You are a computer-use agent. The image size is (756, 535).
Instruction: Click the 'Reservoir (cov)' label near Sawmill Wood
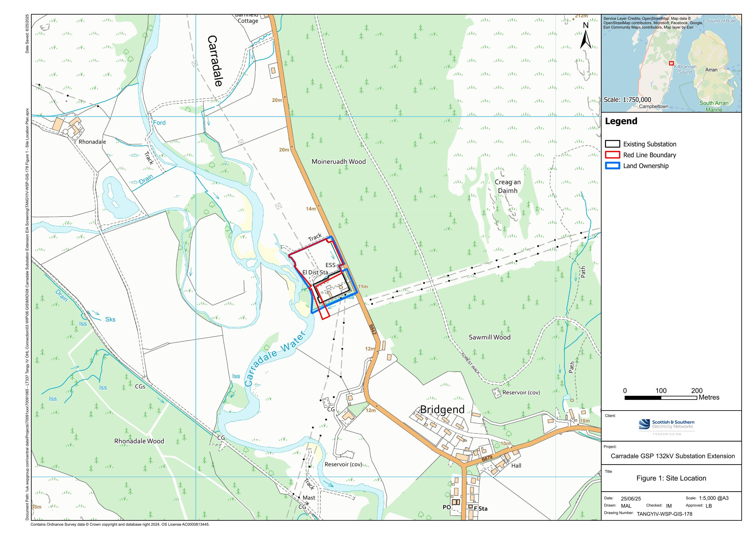[521, 393]
